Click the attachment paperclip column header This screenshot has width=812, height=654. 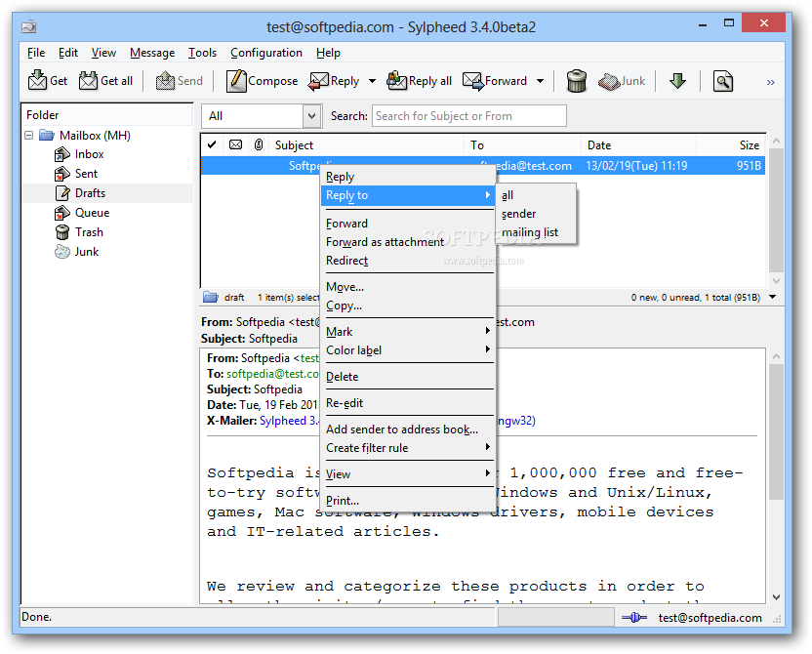[259, 145]
